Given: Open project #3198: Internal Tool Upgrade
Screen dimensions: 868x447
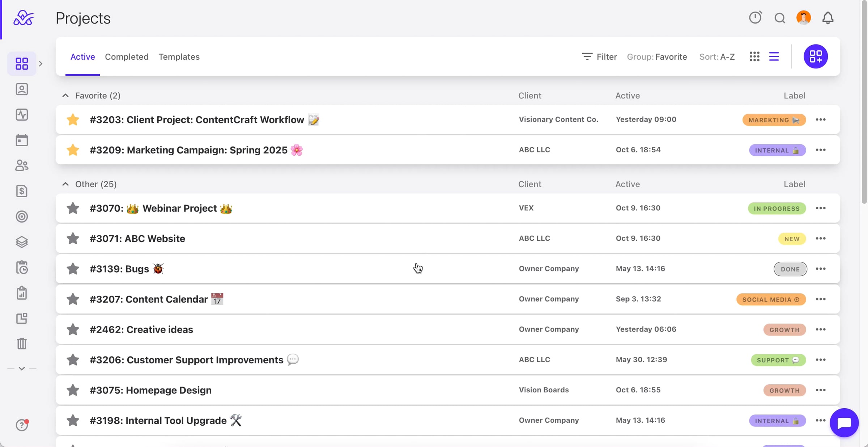Looking at the screenshot, I should coord(448,420).
